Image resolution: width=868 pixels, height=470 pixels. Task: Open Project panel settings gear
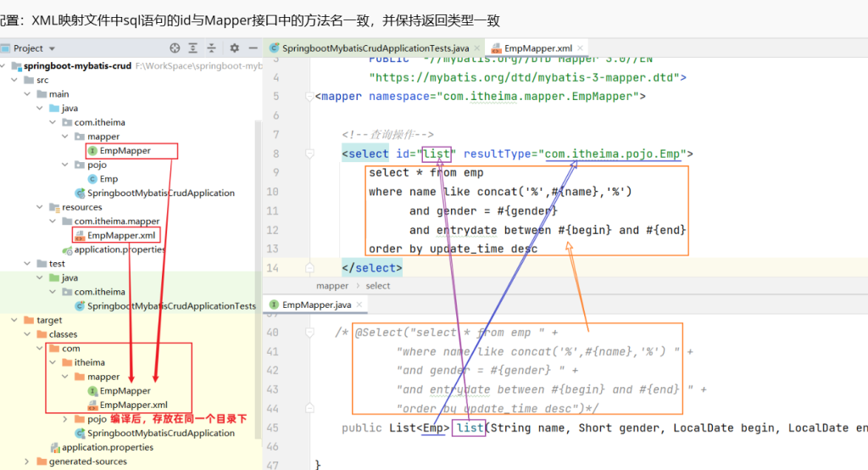(x=235, y=48)
